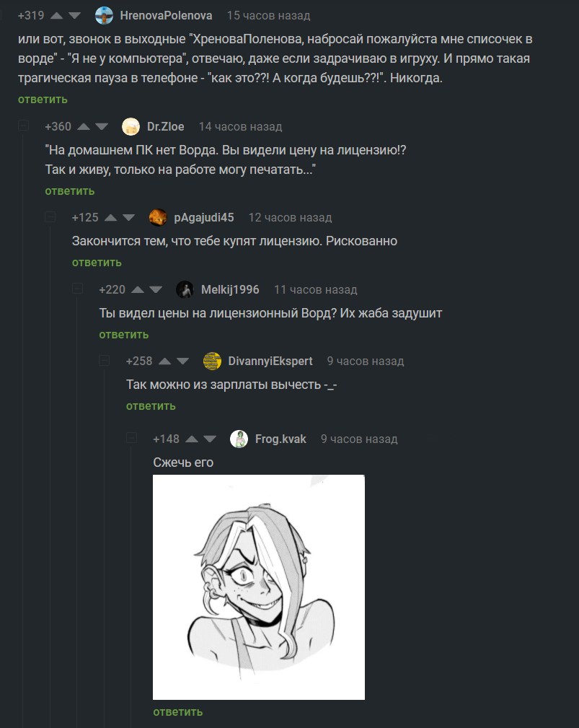Viewport: 579px width, 728px height.
Task: Collapse the Frog.kvak comment
Action: (x=132, y=438)
